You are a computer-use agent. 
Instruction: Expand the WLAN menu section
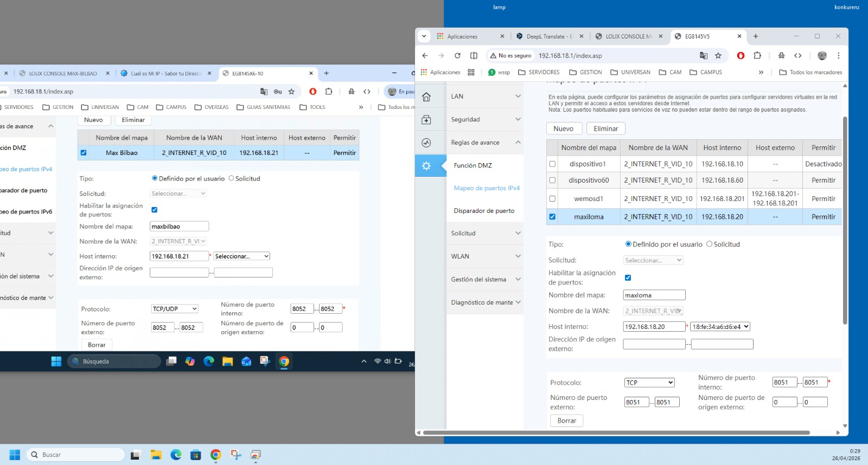[485, 256]
